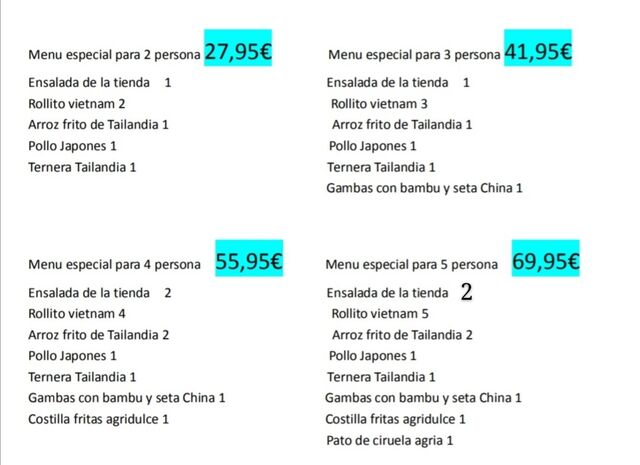Select 'Ternera Tailandia 1' in the 2 persona menu

pyautogui.click(x=82, y=167)
